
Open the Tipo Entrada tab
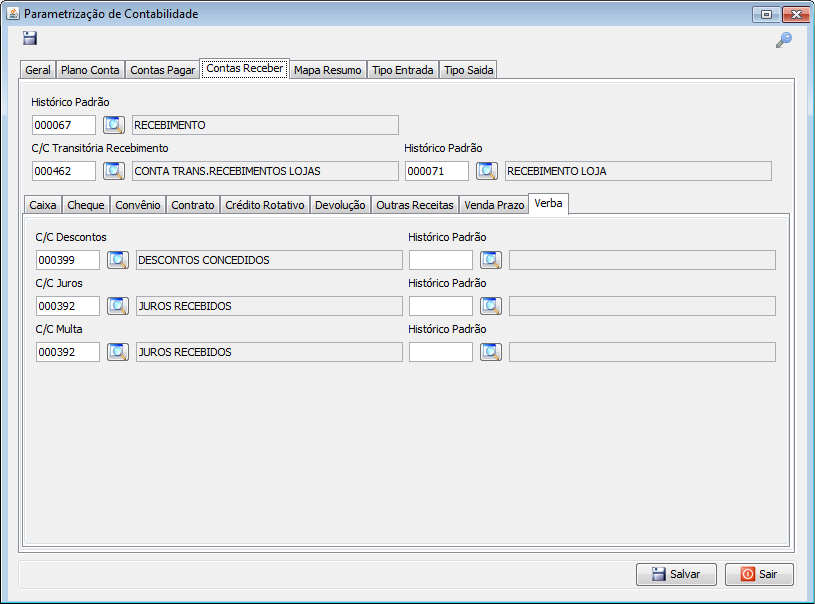(403, 70)
